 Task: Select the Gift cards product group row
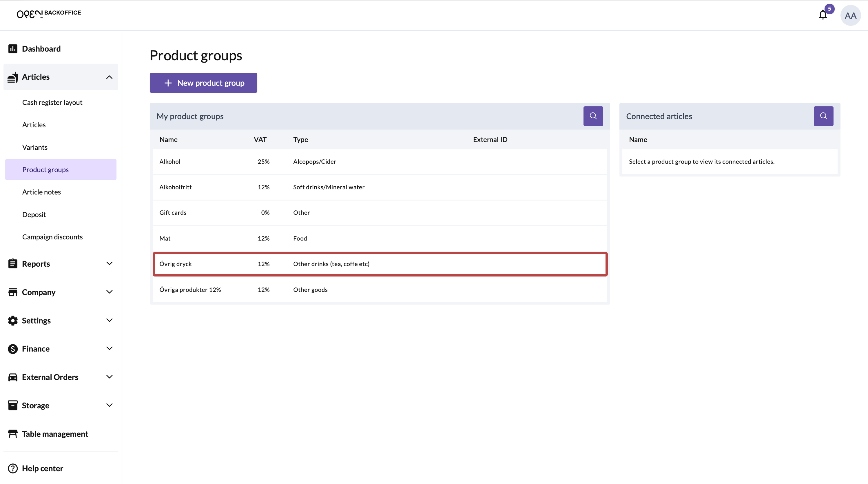pyautogui.click(x=380, y=213)
